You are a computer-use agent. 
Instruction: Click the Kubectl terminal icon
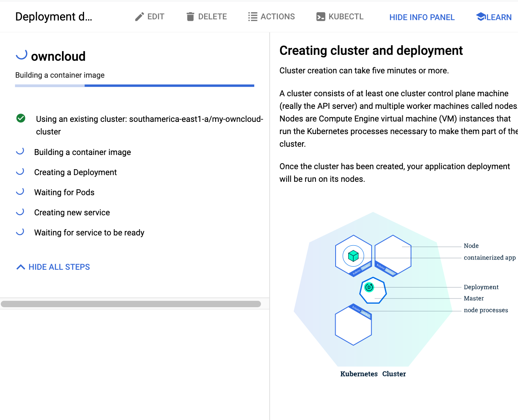[321, 17]
